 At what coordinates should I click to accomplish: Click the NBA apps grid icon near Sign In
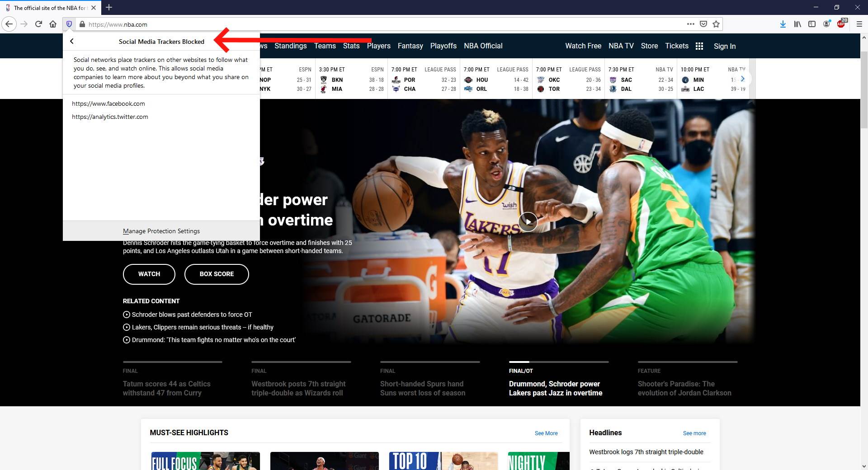699,46
